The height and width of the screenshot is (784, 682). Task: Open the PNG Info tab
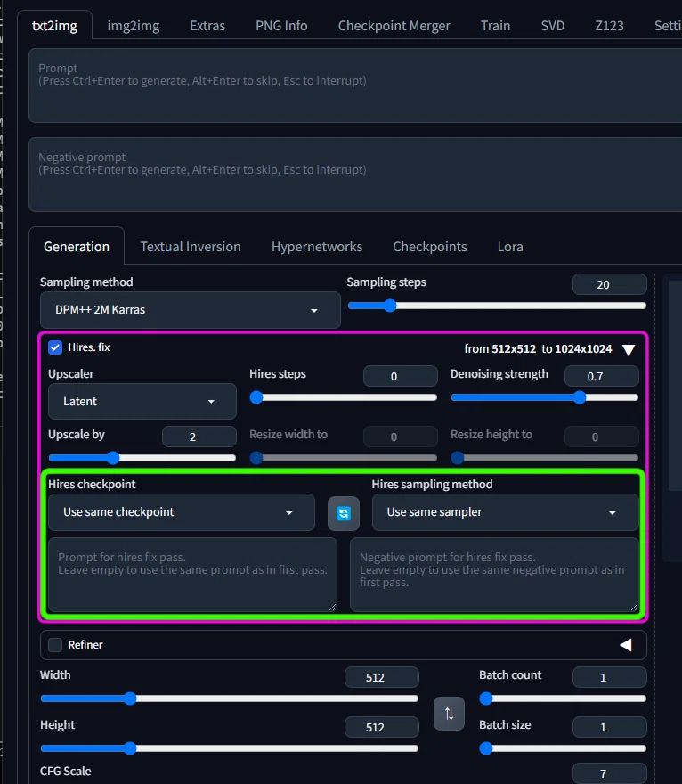pos(281,26)
